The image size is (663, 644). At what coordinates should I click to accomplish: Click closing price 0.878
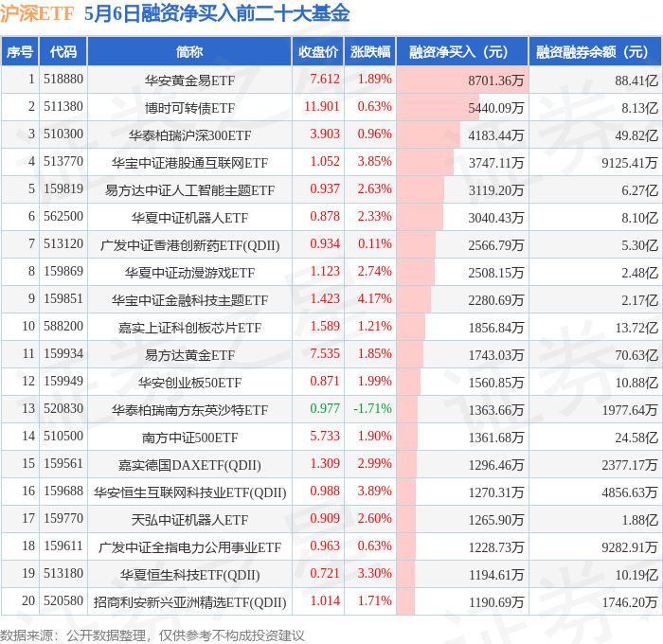pyautogui.click(x=325, y=216)
